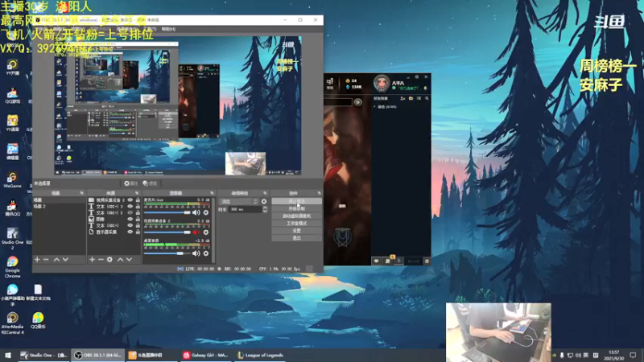644x362 pixels.
Task: Click the transition duration 300 ms field
Action: coord(246,209)
